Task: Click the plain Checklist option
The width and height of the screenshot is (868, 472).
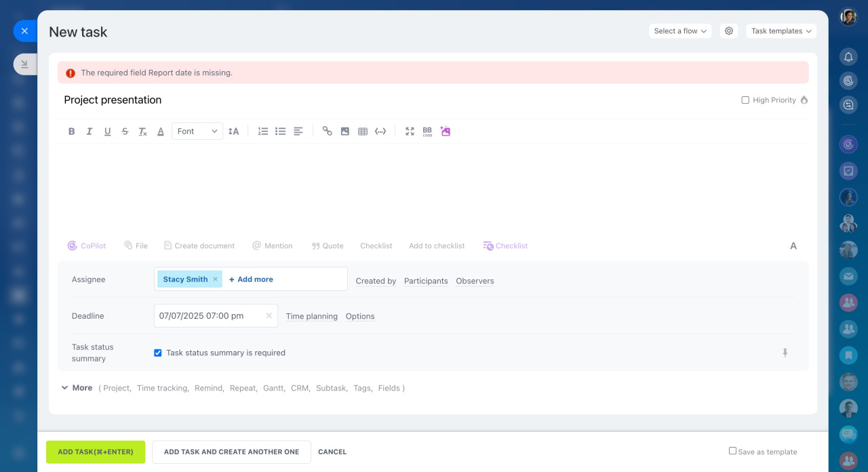Action: (376, 245)
